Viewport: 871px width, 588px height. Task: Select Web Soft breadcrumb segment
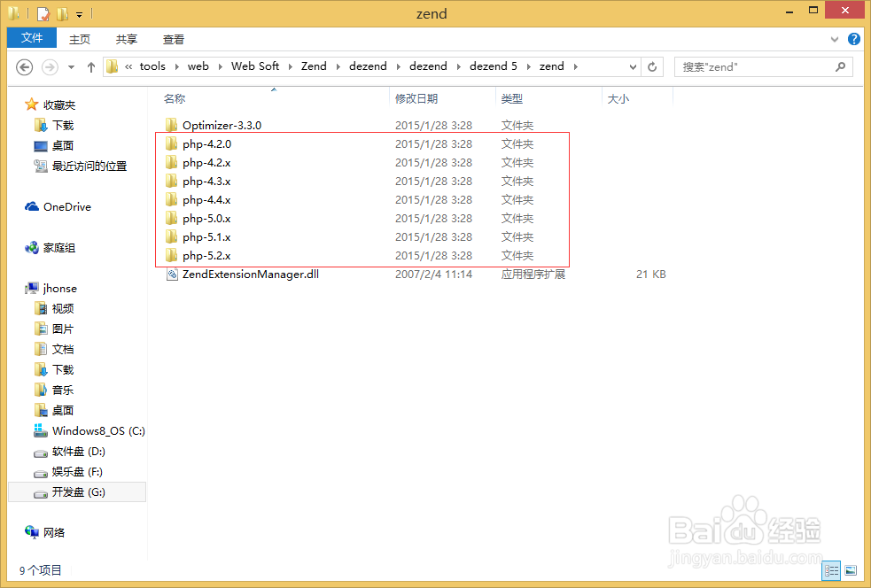[255, 66]
